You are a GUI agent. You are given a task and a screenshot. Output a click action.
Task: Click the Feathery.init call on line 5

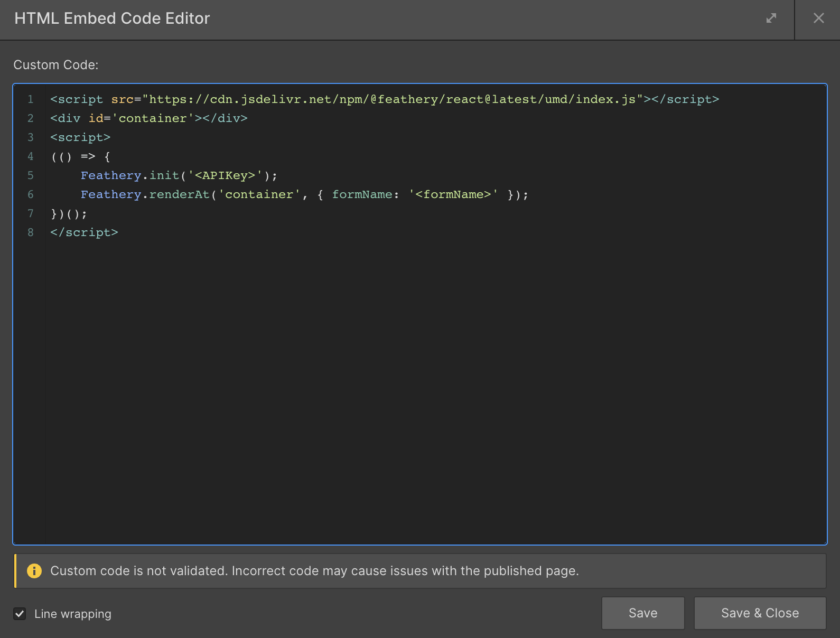[x=130, y=175]
